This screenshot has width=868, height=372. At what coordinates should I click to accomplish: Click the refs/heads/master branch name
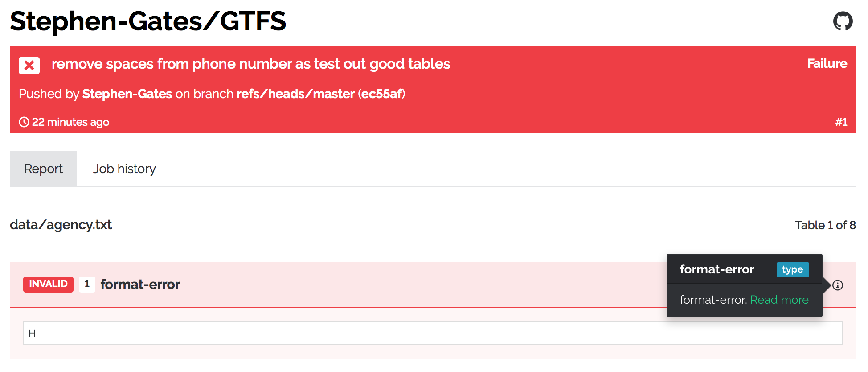(x=295, y=94)
